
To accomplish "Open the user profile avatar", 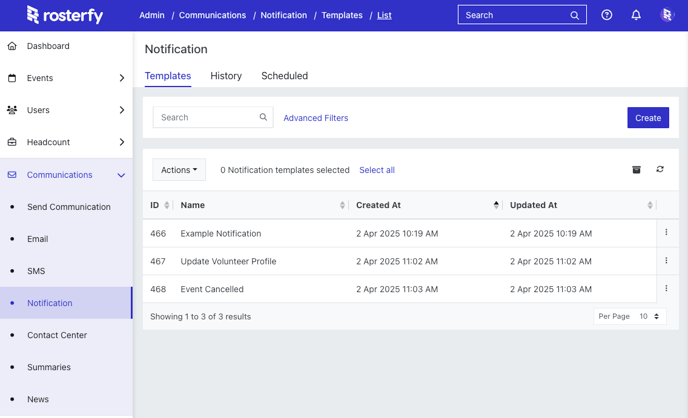I will (x=666, y=15).
